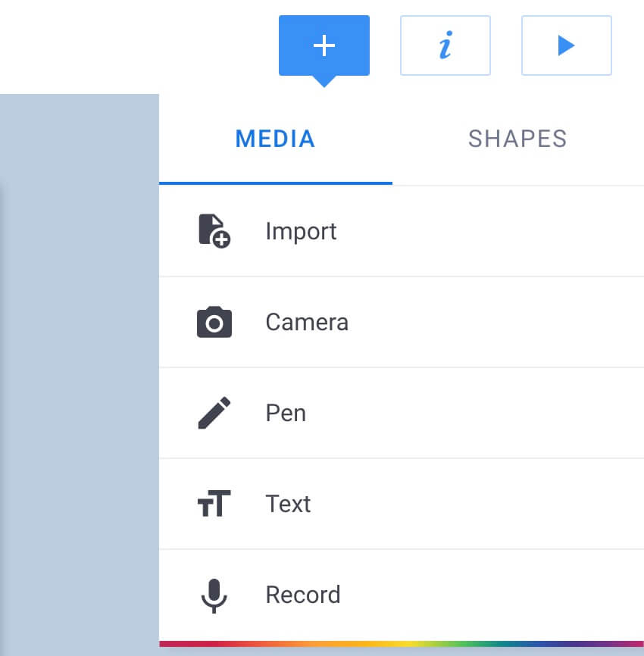Choose Import from the media menu
The width and height of the screenshot is (644, 656).
(x=301, y=230)
